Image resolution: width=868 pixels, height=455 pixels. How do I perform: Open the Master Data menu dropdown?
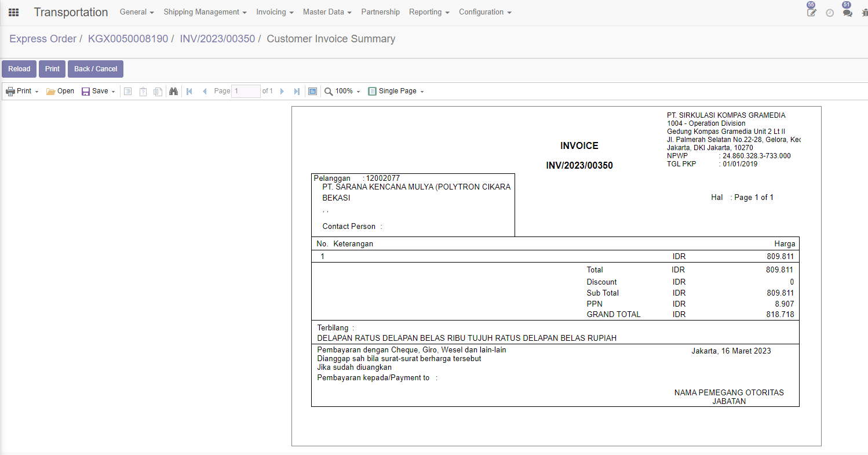327,12
